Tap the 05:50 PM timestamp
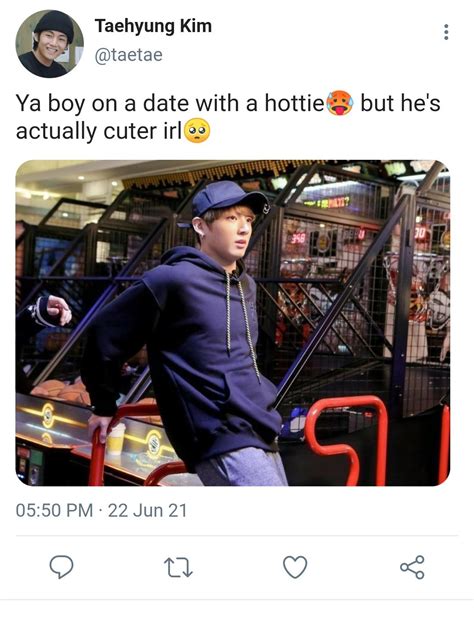Image resolution: width=474 pixels, height=619 pixels. coord(54,510)
